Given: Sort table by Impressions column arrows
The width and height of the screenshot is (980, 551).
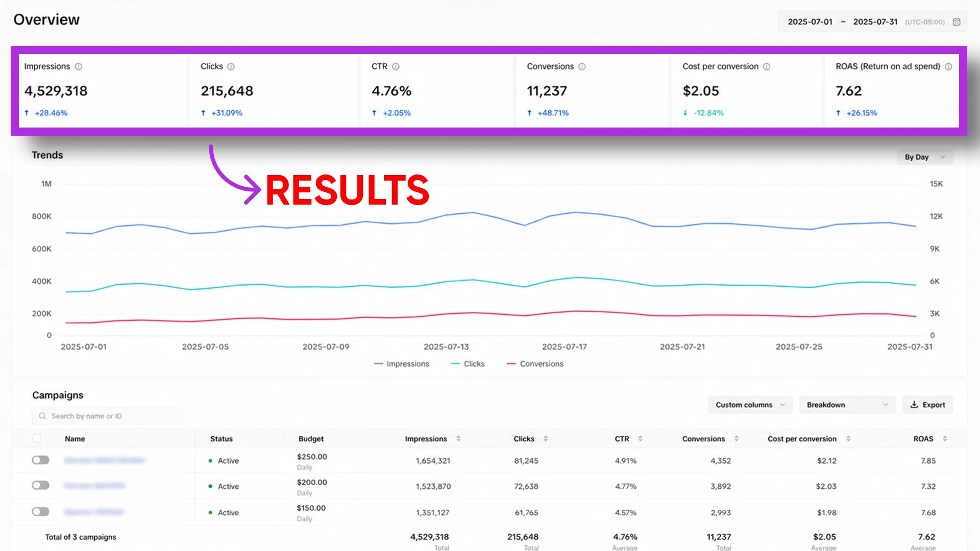Looking at the screenshot, I should point(458,439).
